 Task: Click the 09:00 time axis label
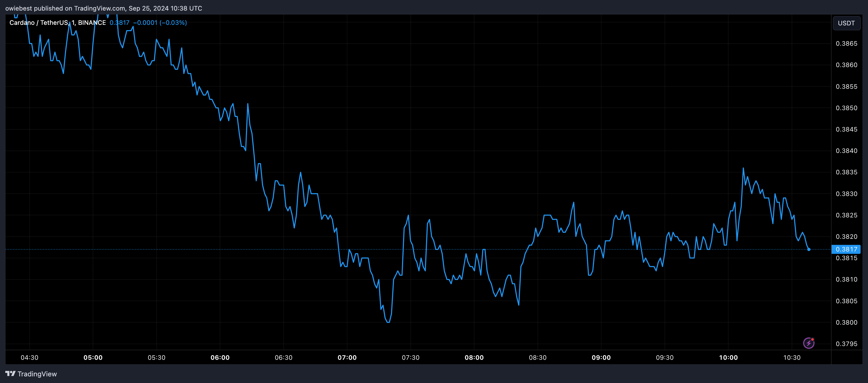tap(601, 357)
